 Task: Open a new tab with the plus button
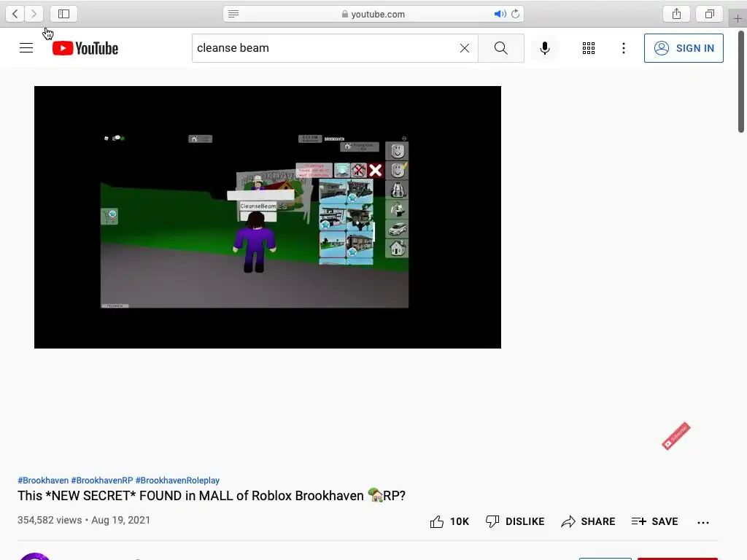pos(738,18)
